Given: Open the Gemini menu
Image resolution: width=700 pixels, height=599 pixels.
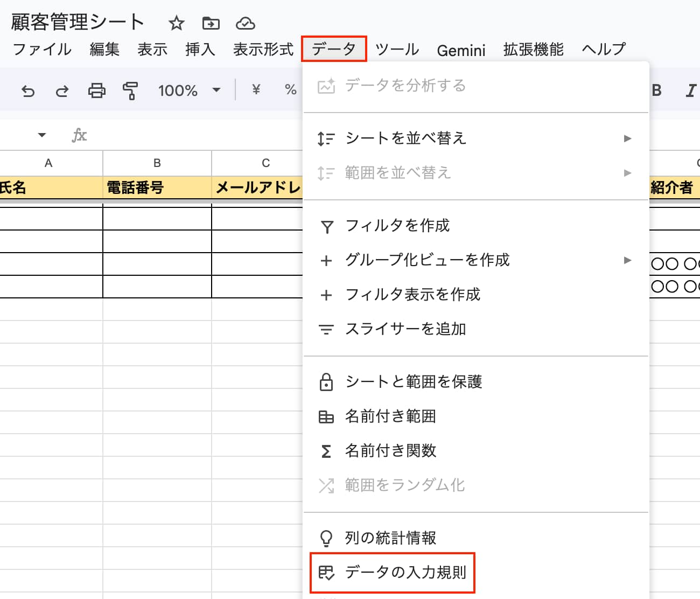Looking at the screenshot, I should [461, 50].
